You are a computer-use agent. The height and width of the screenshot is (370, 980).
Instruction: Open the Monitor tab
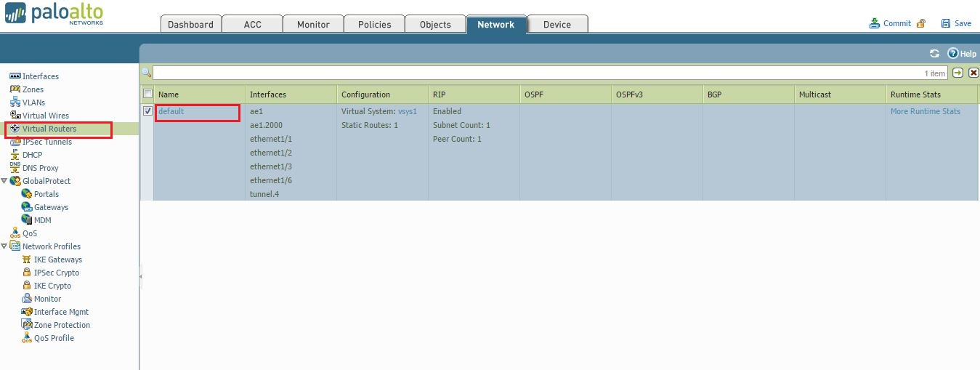point(313,24)
